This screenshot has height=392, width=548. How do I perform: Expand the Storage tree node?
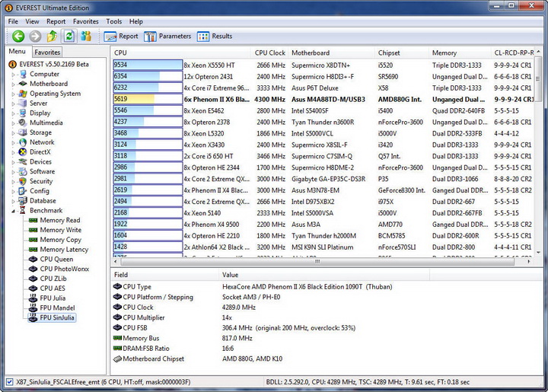(x=13, y=133)
